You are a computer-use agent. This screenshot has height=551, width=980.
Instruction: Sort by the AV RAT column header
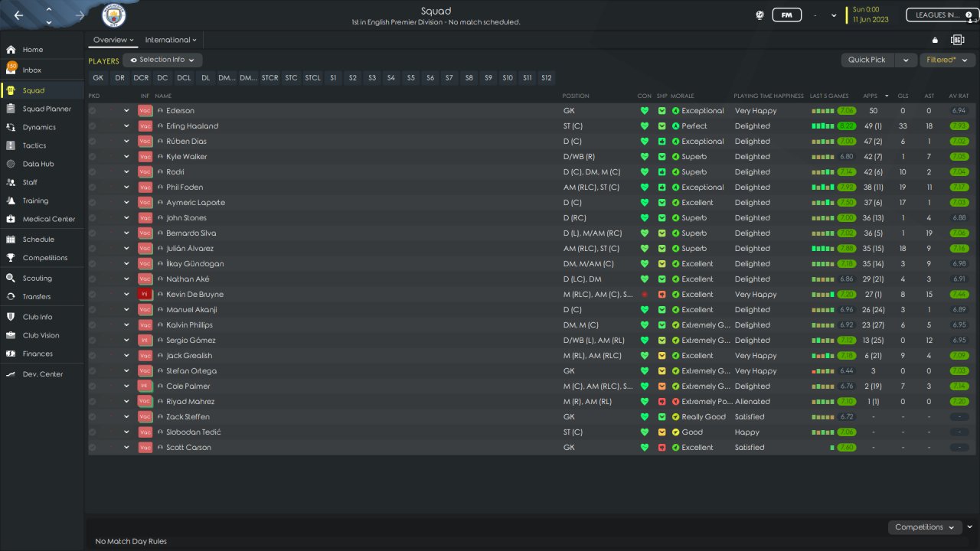click(x=959, y=96)
